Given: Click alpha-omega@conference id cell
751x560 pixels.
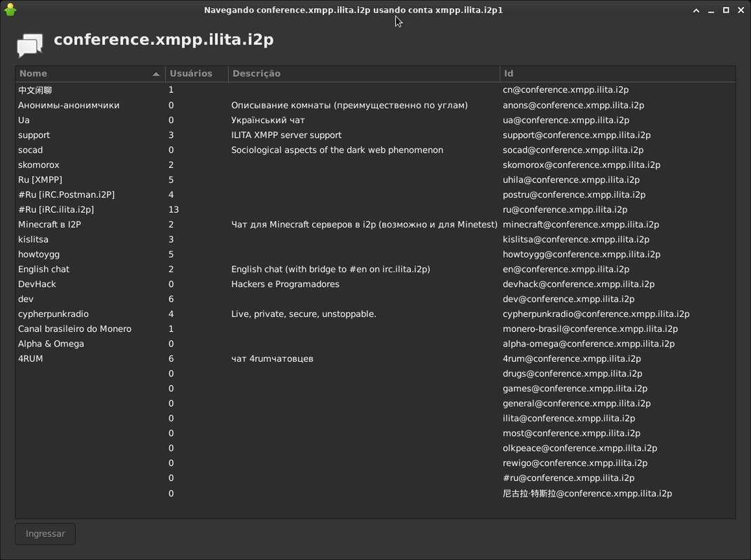Looking at the screenshot, I should (589, 344).
